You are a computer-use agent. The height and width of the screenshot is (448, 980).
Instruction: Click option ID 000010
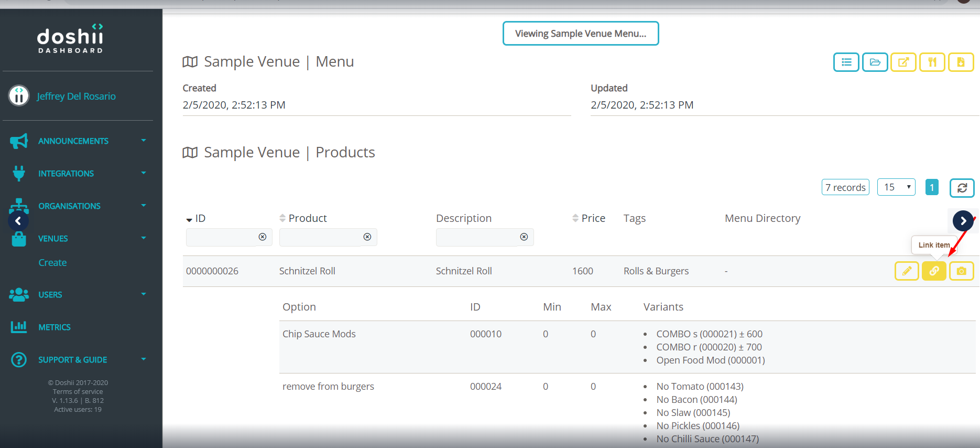[486, 334]
